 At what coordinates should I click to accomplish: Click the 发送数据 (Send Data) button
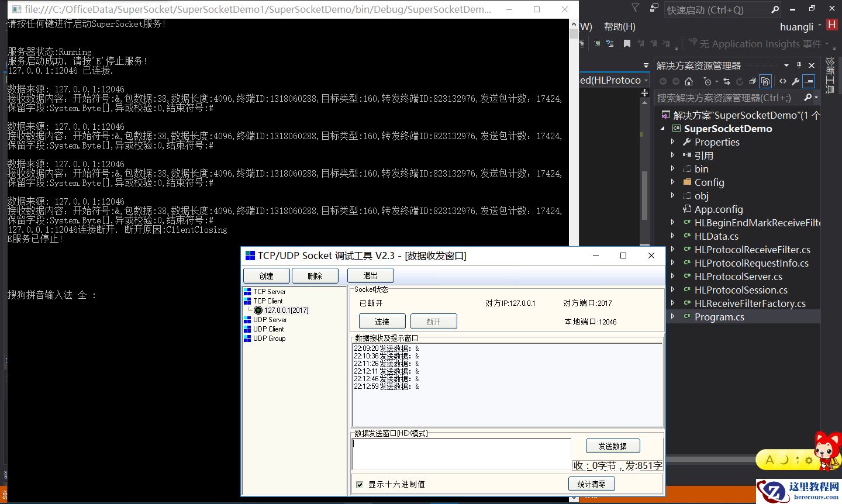pyautogui.click(x=613, y=446)
